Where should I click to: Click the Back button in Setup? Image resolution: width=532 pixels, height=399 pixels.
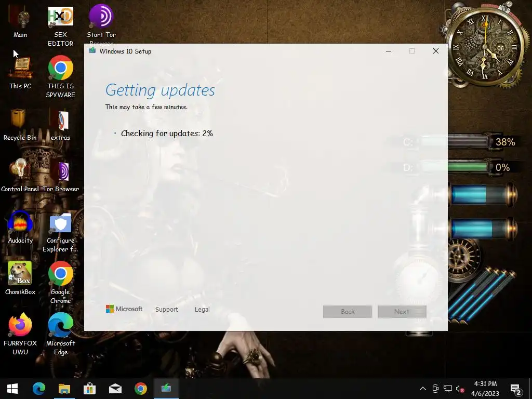(348, 312)
